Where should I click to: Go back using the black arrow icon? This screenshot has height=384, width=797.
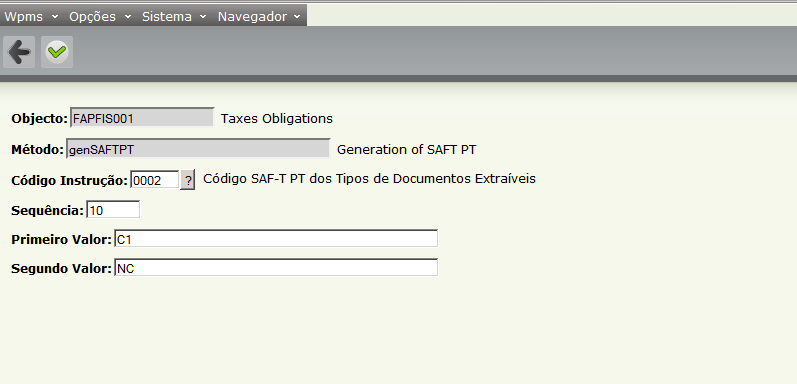(19, 52)
